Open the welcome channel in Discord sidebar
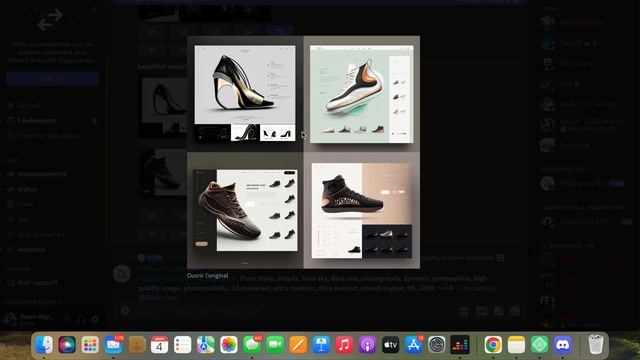This screenshot has height=360, width=640. [x=31, y=250]
